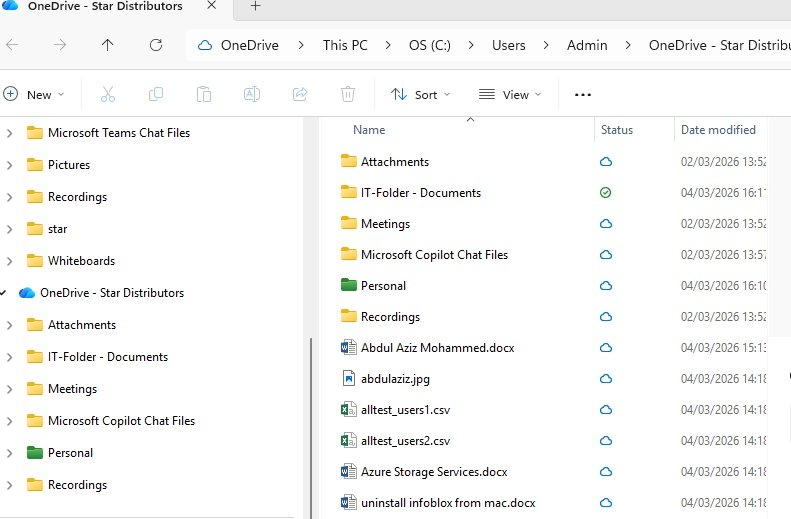Click the Copy icon in toolbar
The height and width of the screenshot is (519, 791).
[x=156, y=94]
